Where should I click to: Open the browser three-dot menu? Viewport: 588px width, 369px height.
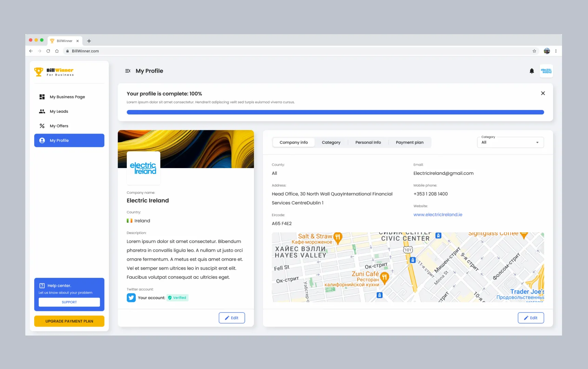[556, 51]
